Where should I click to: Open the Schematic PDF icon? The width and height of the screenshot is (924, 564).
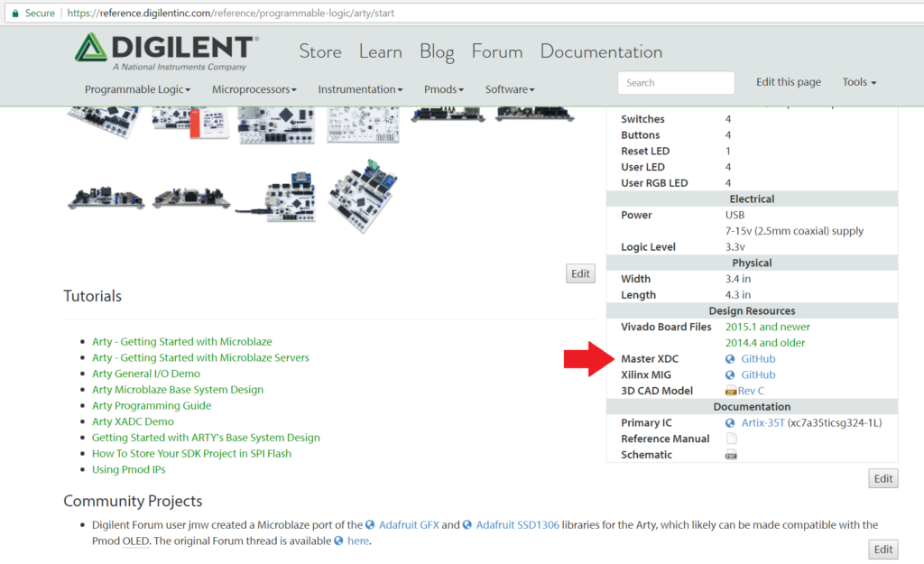pyautogui.click(x=731, y=455)
